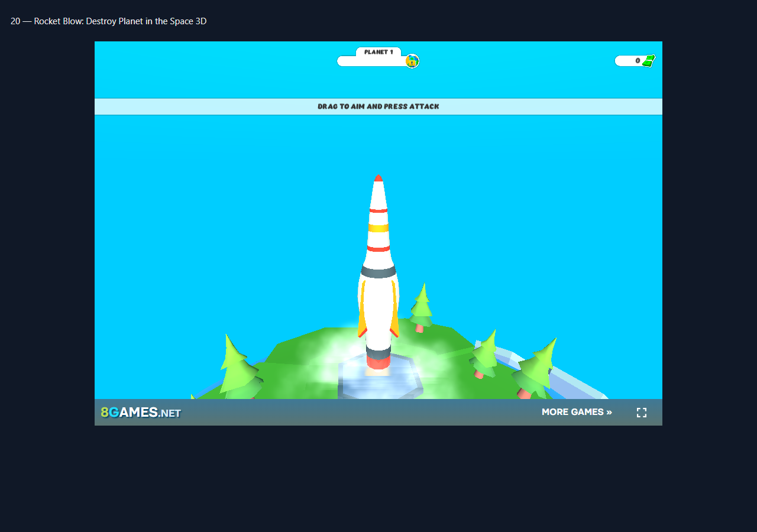
Task: Click the padlock icon on the planet progress bar
Action: [412, 61]
